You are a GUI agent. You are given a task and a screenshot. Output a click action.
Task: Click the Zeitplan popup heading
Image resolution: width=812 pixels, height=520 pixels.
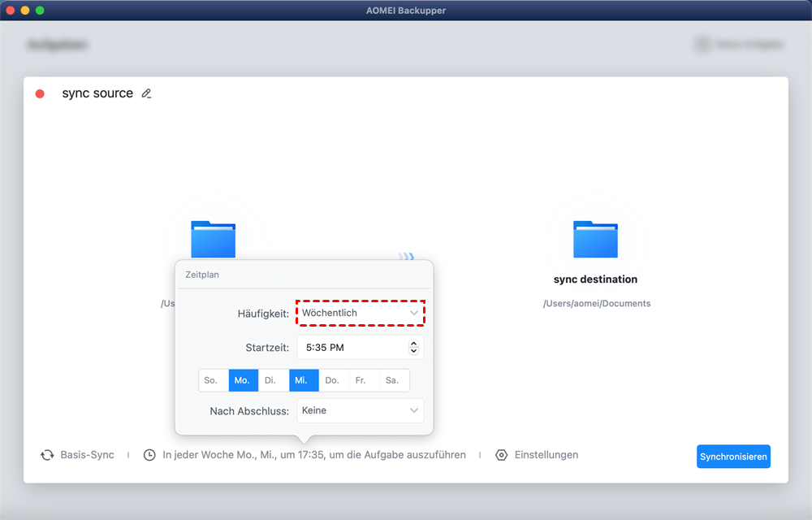click(202, 275)
